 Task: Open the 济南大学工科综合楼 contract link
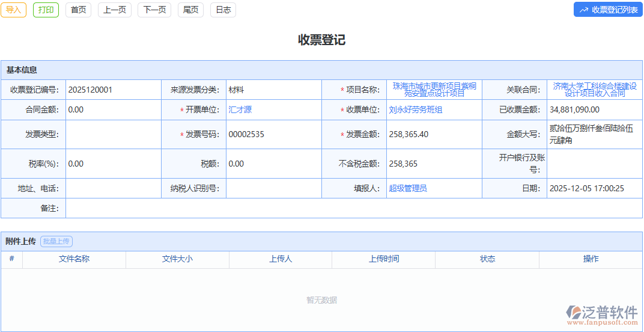tap(594, 90)
